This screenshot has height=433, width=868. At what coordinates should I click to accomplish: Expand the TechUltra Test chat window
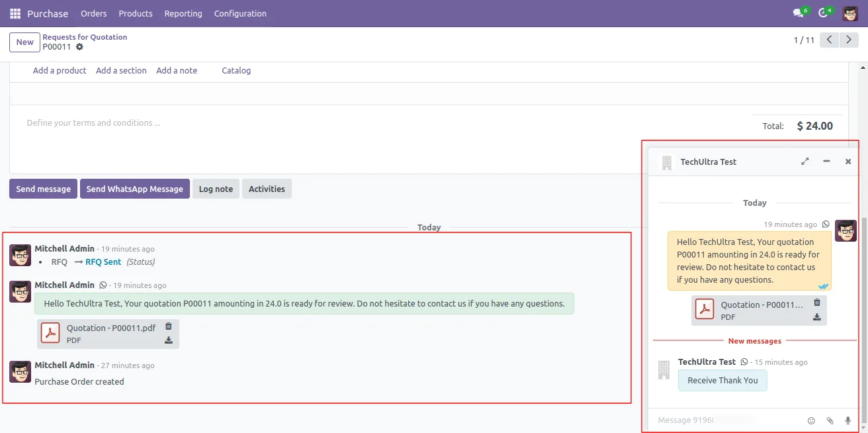(805, 162)
